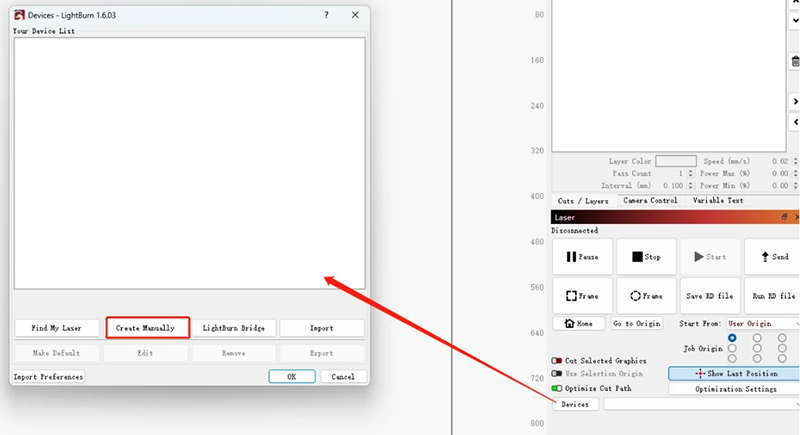Viewport: 800px width, 435px height.
Task: Click the right chevron beside cuts list
Action: click(795, 101)
